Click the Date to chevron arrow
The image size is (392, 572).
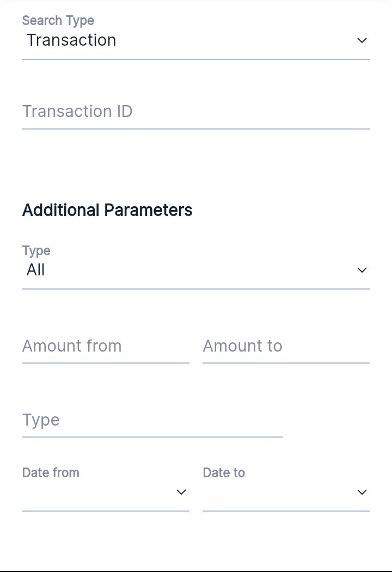362,492
